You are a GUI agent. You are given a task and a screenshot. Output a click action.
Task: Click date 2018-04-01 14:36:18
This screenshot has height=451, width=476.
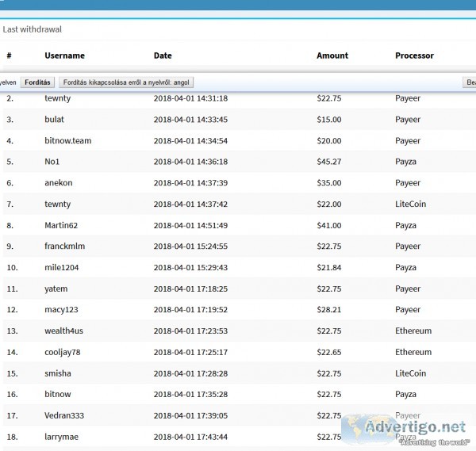(190, 162)
